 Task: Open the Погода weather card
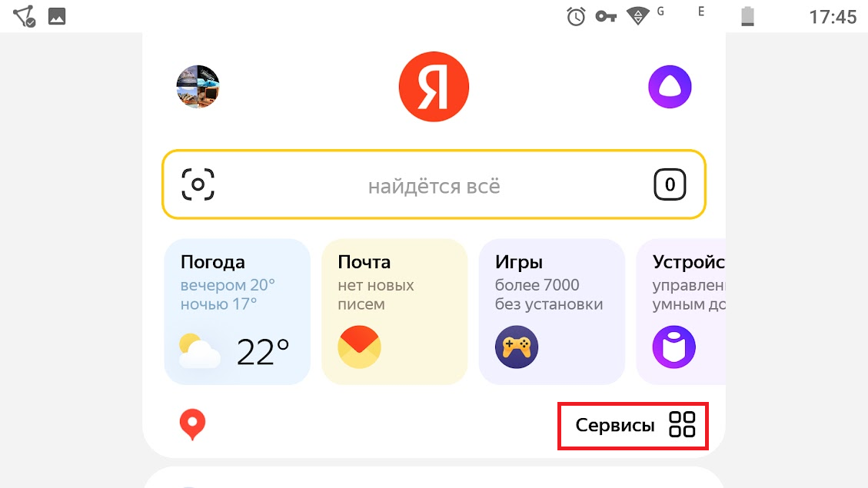pos(238,311)
